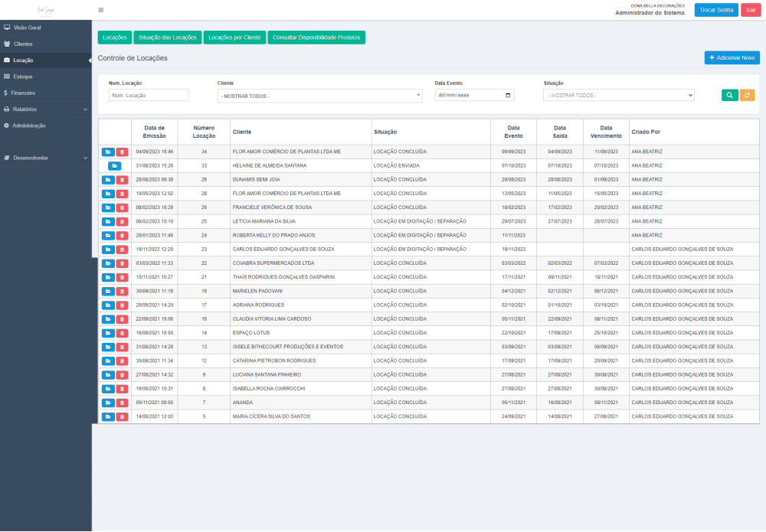
Task: Open folder icon for Adriana Rodrigues
Action: pyautogui.click(x=108, y=305)
